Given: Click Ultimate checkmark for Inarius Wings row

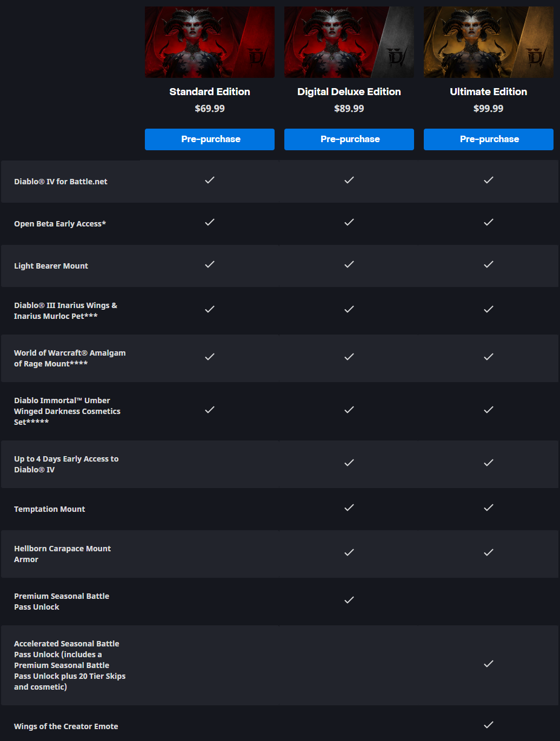Looking at the screenshot, I should 489,309.
